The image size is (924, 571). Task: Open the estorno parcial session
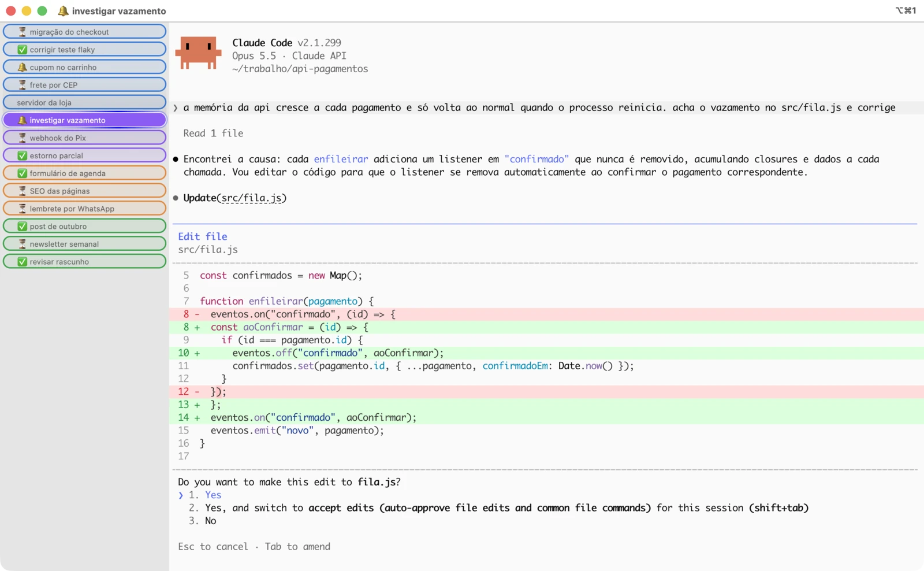coord(84,155)
